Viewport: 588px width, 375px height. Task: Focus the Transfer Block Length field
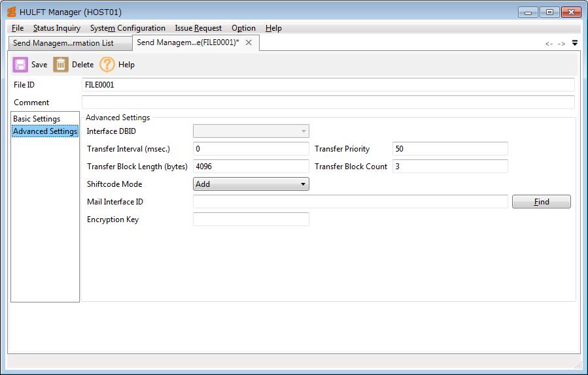click(x=251, y=167)
